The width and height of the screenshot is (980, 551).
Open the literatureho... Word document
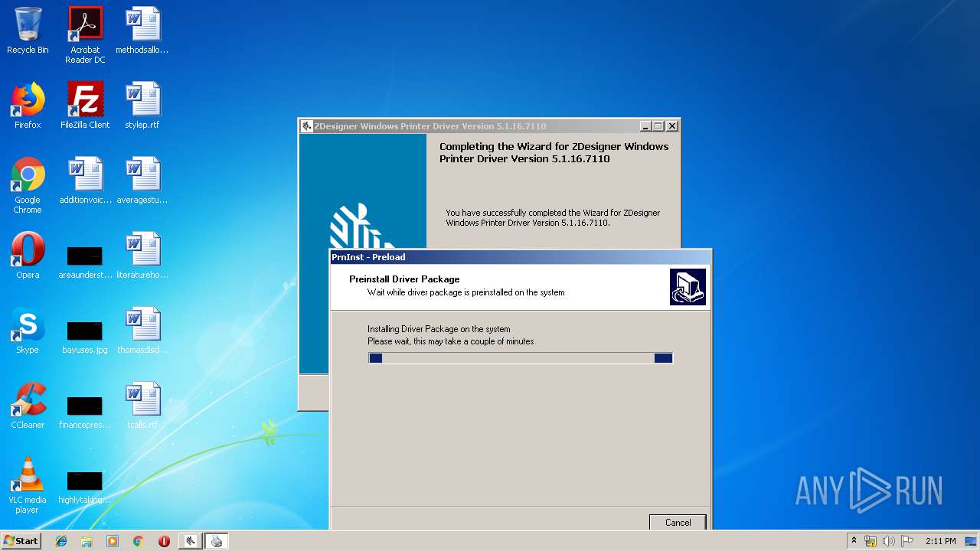point(142,256)
